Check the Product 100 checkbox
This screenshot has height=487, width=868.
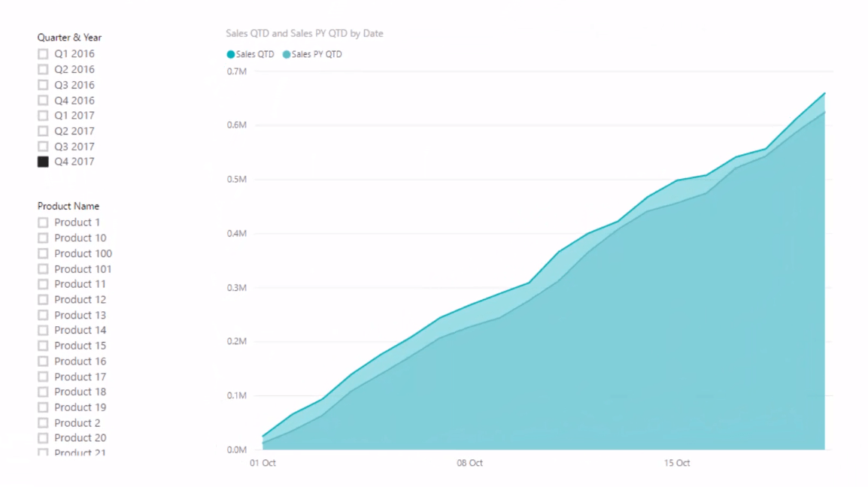[43, 253]
